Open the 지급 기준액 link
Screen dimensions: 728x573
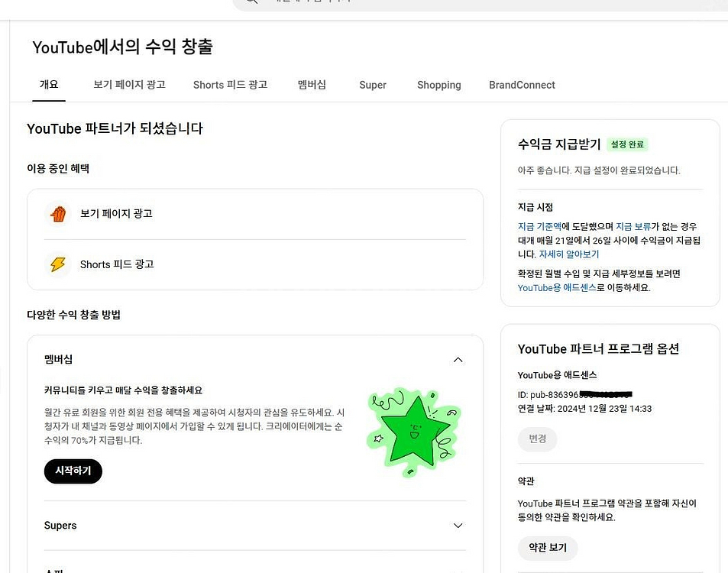click(539, 227)
